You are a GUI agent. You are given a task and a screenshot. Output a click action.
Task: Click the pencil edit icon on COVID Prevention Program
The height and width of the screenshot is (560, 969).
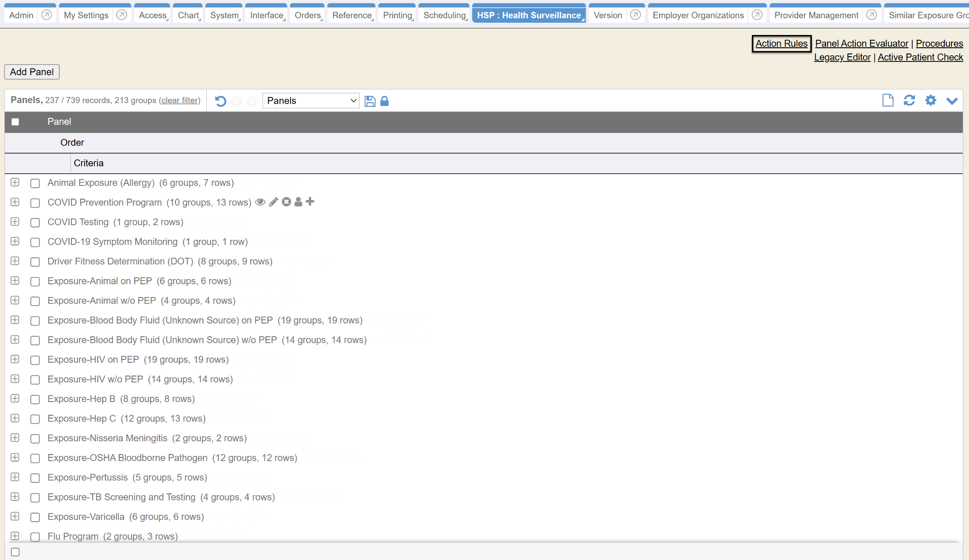click(273, 202)
